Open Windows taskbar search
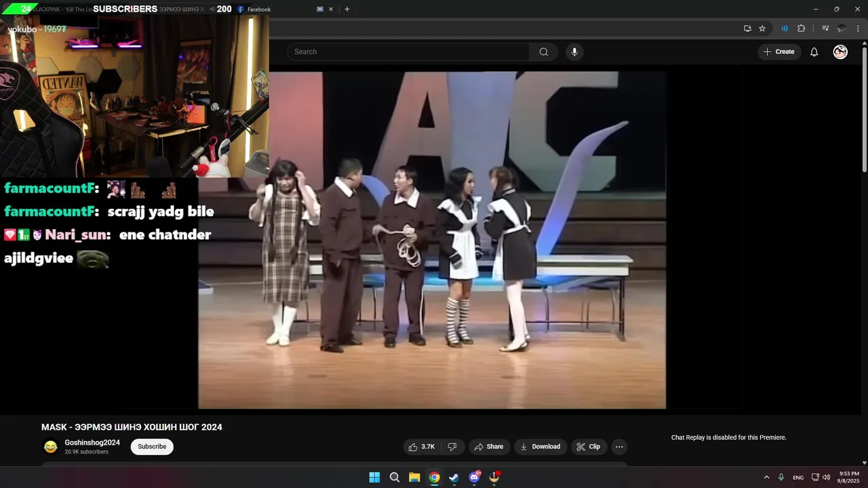Viewport: 868px width, 488px height. 394,477
